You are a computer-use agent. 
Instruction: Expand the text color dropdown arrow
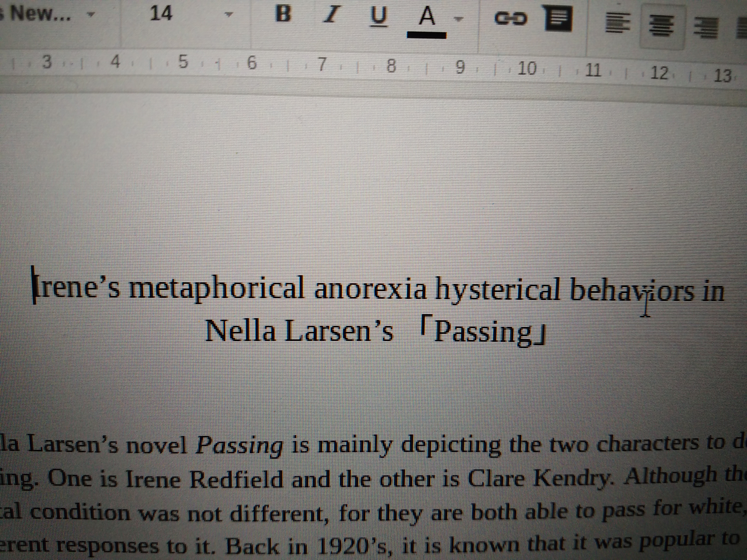(458, 19)
